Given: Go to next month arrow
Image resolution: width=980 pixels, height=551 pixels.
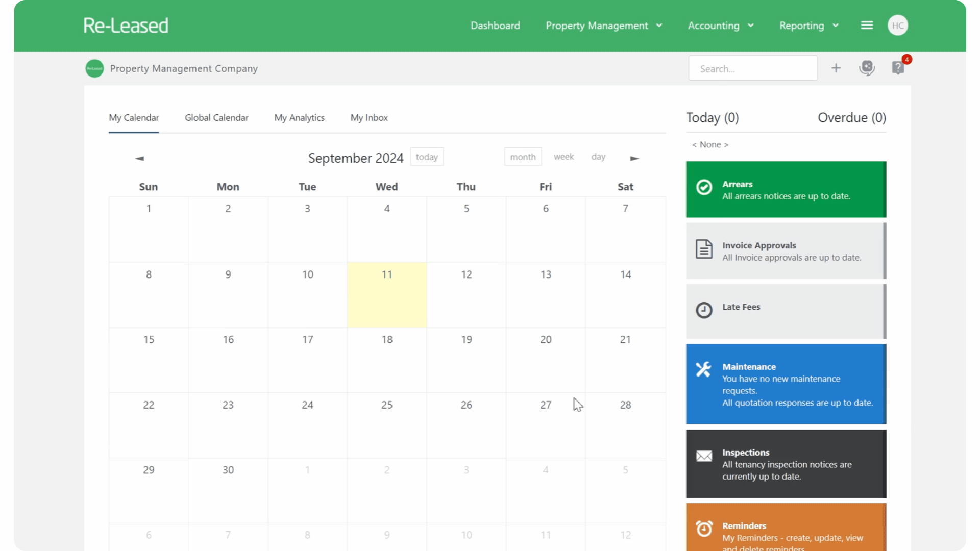Looking at the screenshot, I should pos(634,158).
